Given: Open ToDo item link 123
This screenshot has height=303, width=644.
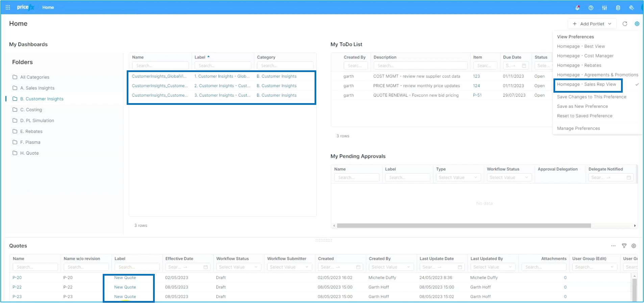Looking at the screenshot, I should coord(476,76).
